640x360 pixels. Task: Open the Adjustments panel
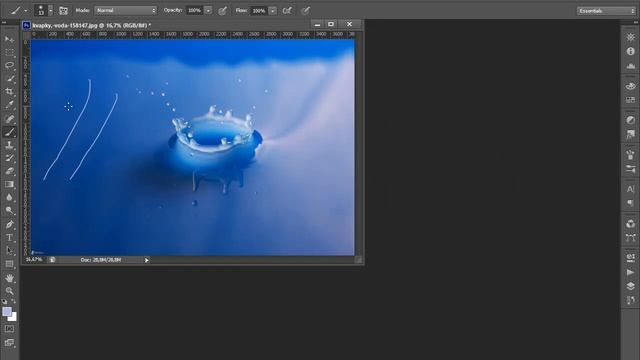pos(631,120)
